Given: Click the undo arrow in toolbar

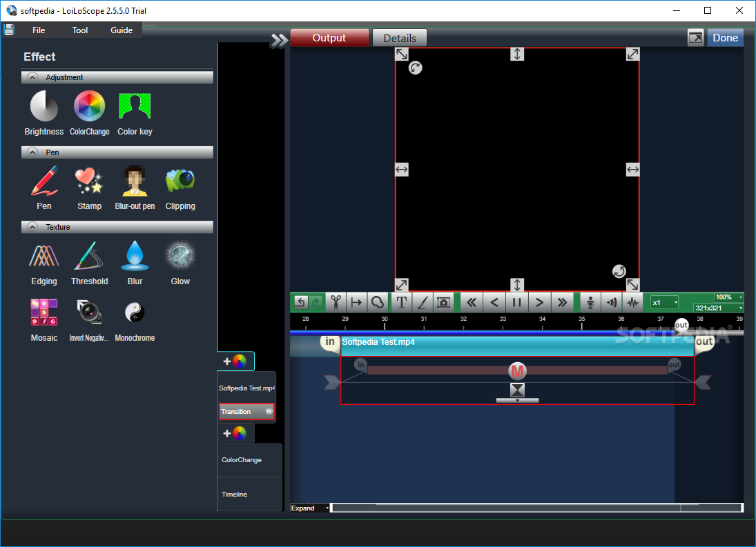Looking at the screenshot, I should click(x=301, y=302).
